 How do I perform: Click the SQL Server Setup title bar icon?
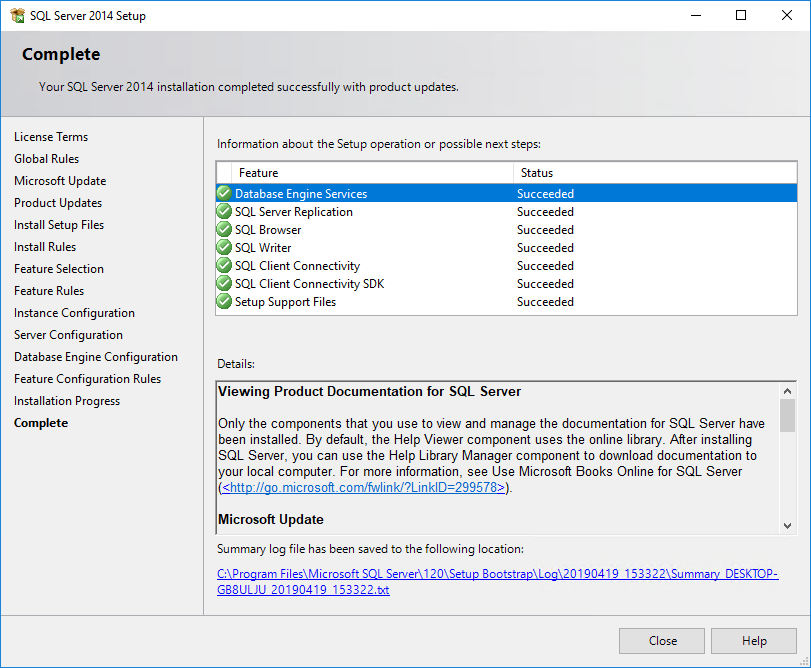[17, 16]
